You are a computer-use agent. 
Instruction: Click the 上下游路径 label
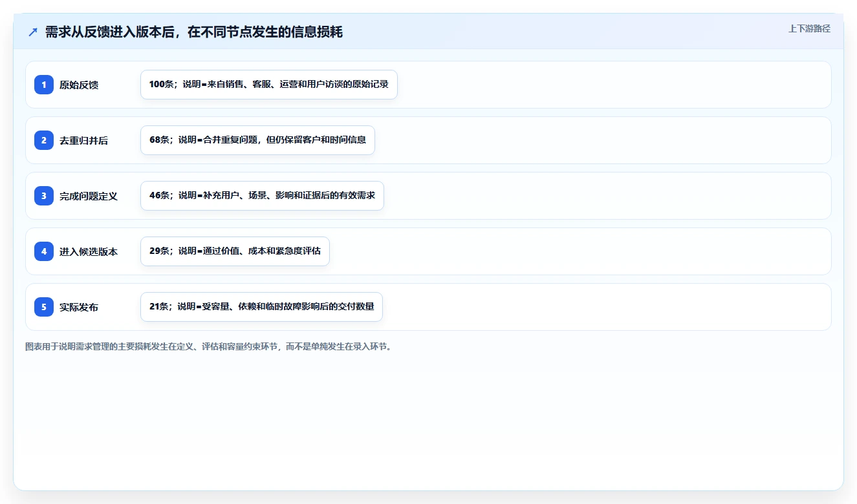(809, 29)
